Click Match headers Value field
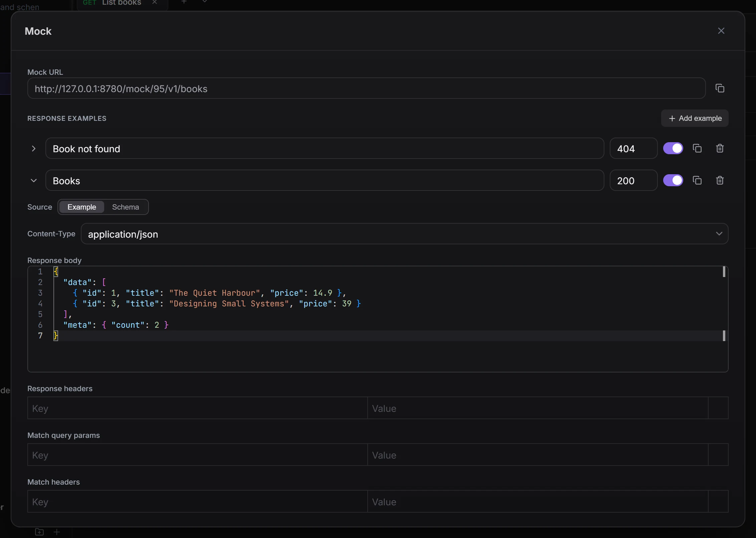Viewport: 756px width, 538px height. 538,502
